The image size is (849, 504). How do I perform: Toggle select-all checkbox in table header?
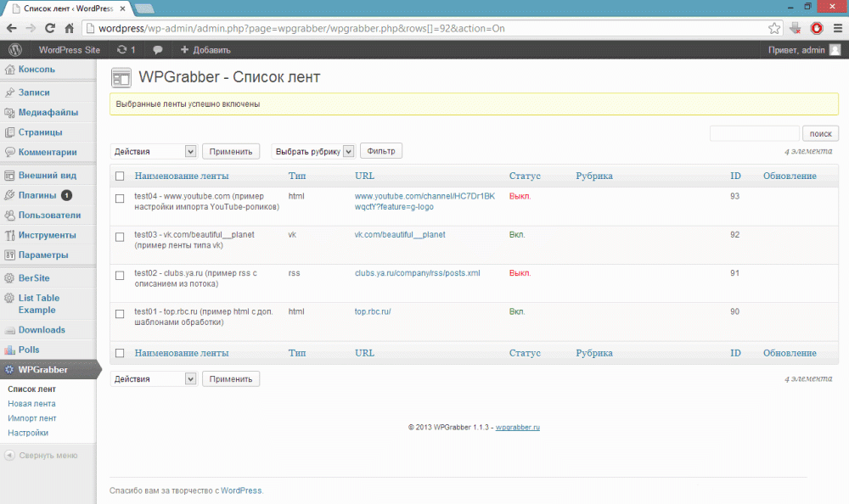pyautogui.click(x=120, y=176)
